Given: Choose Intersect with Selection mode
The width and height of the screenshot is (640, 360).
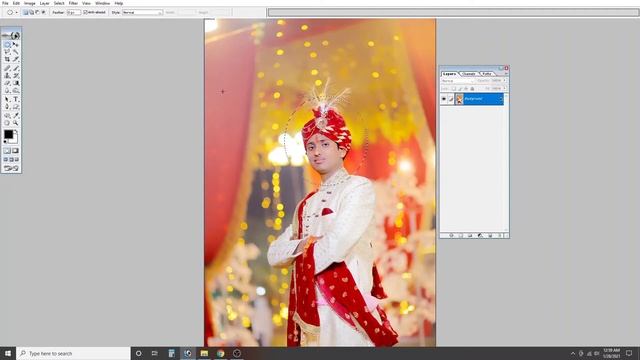Looking at the screenshot, I should [43, 13].
